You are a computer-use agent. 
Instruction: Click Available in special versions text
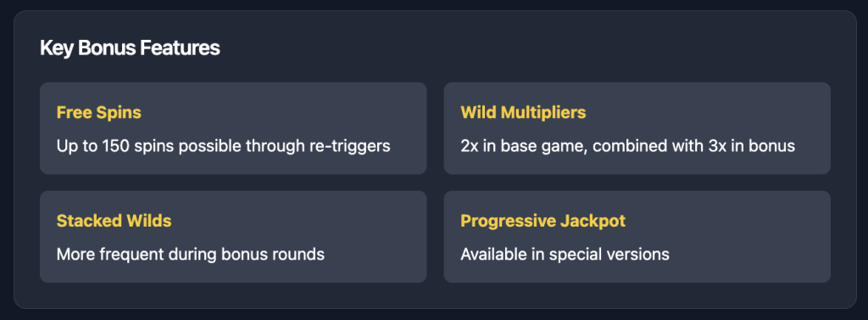click(x=565, y=255)
